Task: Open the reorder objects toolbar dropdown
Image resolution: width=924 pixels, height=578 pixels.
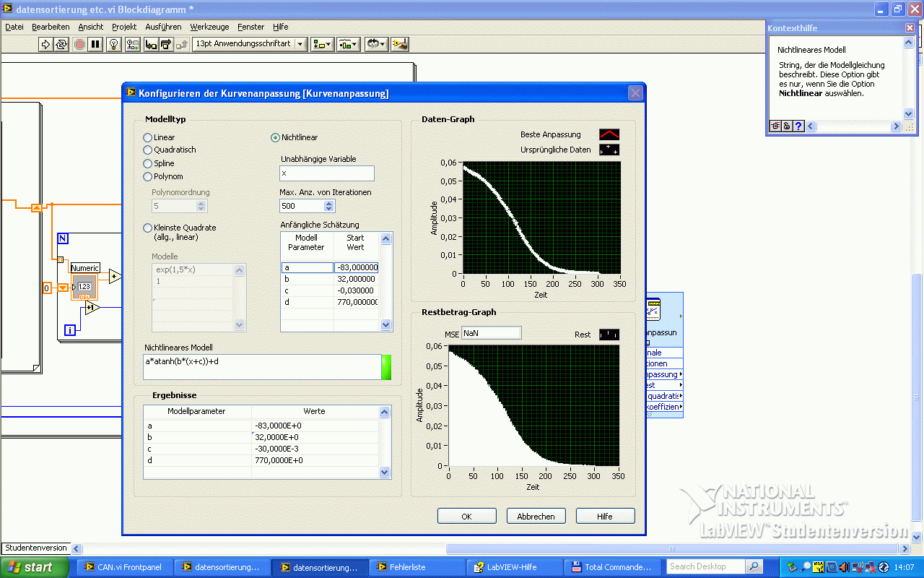Action: [x=375, y=44]
